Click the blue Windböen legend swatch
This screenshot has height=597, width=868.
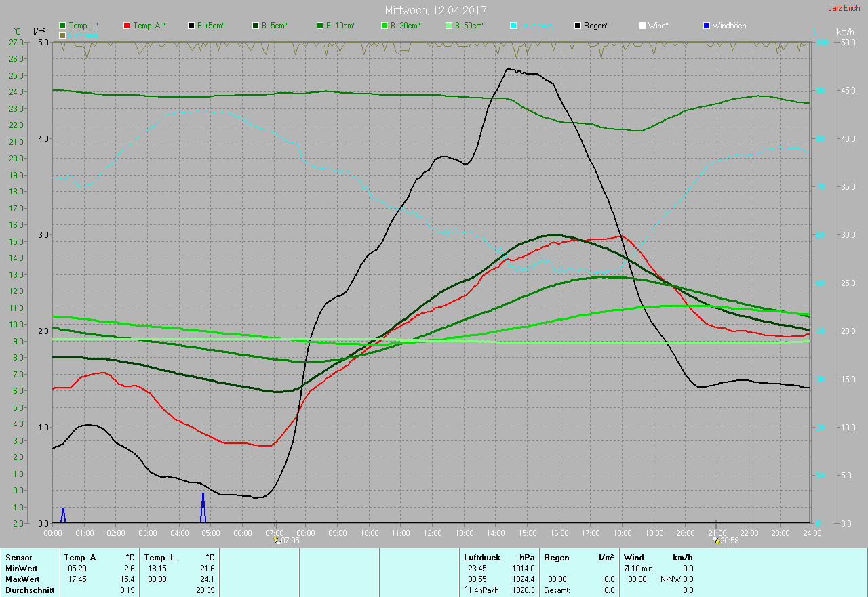[706, 26]
